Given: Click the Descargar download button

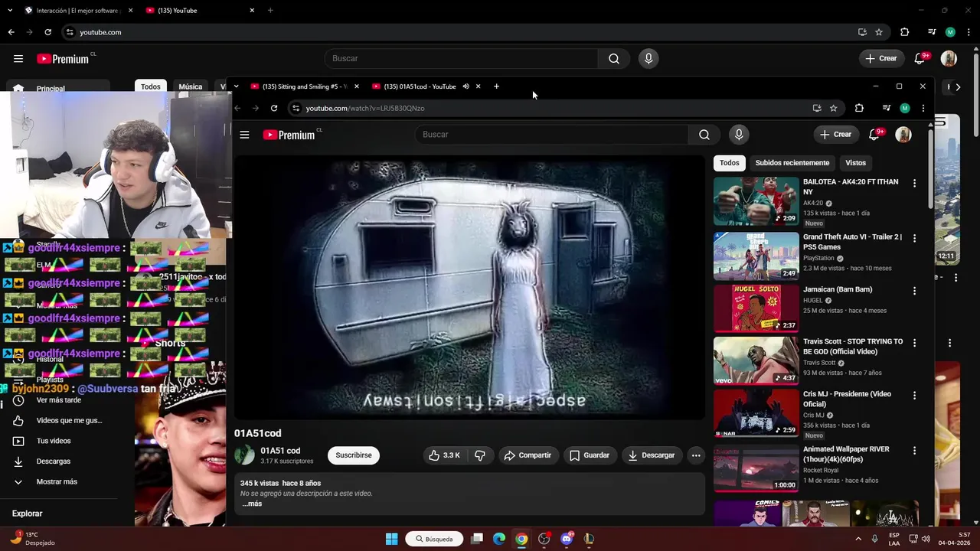Looking at the screenshot, I should coord(652,455).
